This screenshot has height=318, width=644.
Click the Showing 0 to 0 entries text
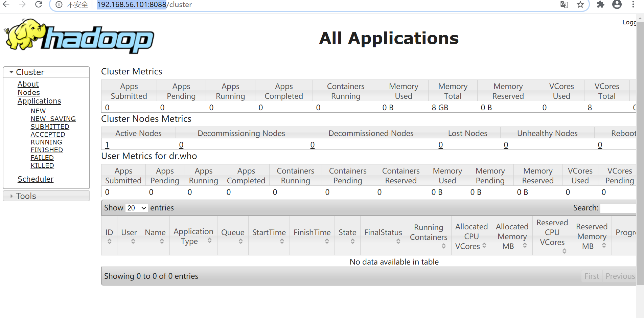coord(151,276)
